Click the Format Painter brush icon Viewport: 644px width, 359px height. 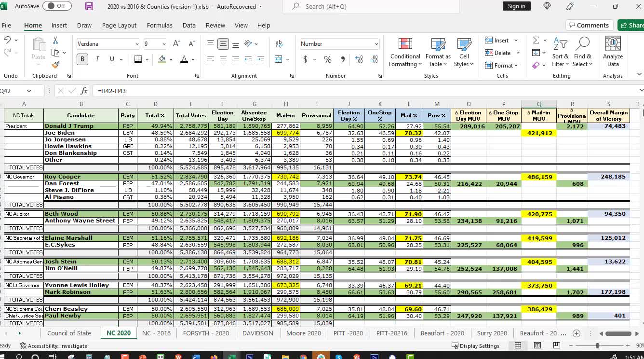(x=55, y=64)
